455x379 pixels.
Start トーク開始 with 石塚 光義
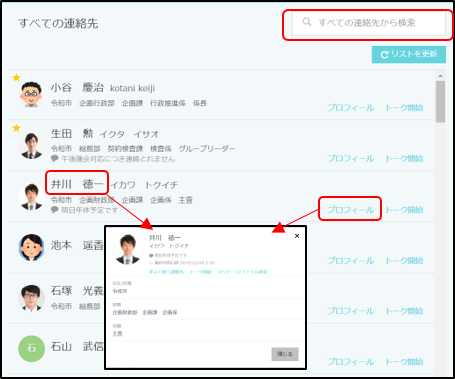coord(404,311)
